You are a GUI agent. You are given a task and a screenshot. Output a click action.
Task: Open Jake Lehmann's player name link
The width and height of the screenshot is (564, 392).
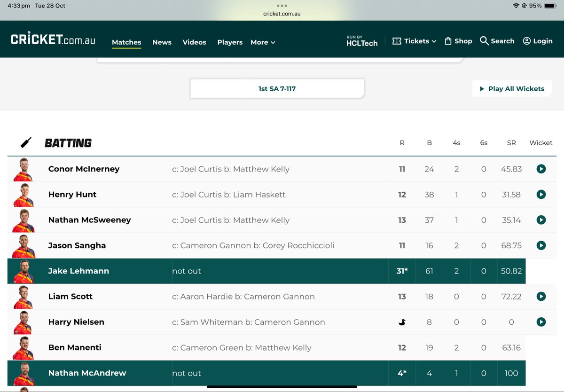[78, 271]
